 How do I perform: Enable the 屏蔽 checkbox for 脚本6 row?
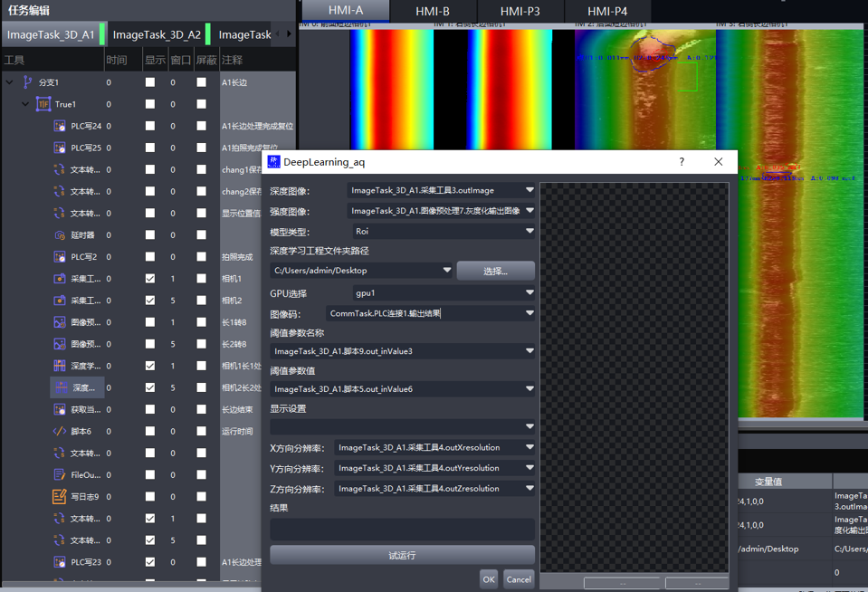click(201, 431)
